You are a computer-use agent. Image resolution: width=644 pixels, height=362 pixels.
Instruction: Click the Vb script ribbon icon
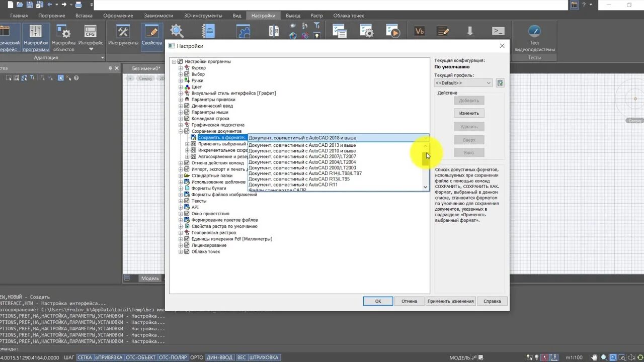(x=419, y=31)
